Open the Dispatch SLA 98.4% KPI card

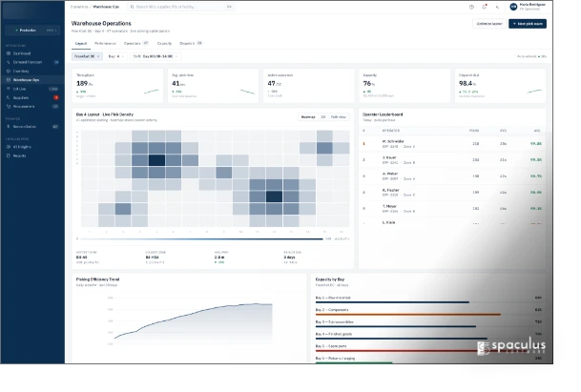coord(500,86)
